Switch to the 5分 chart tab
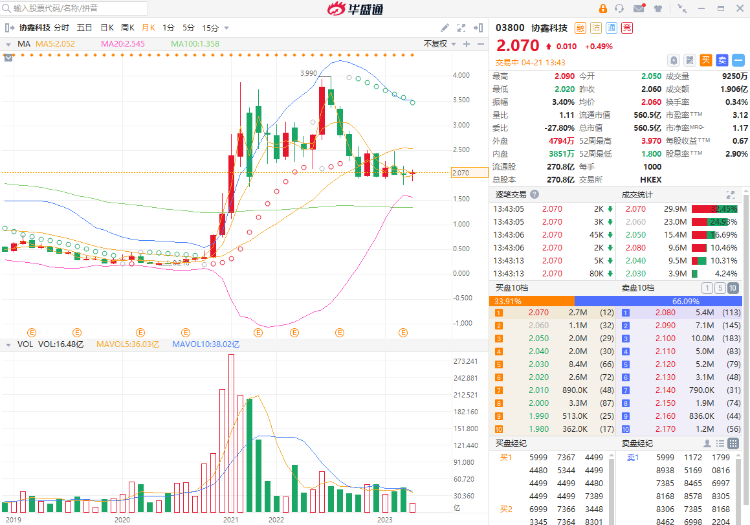 tap(188, 28)
